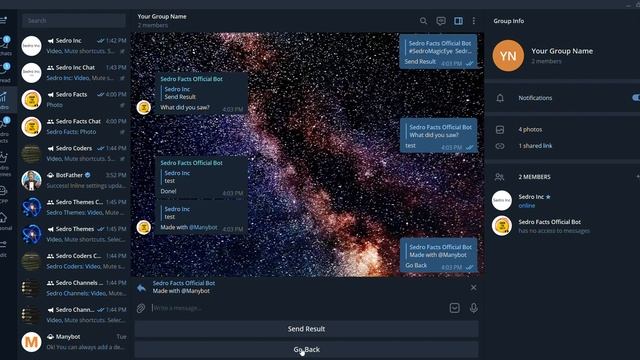
Task: Open the Sedro Coders channel
Action: click(74, 153)
